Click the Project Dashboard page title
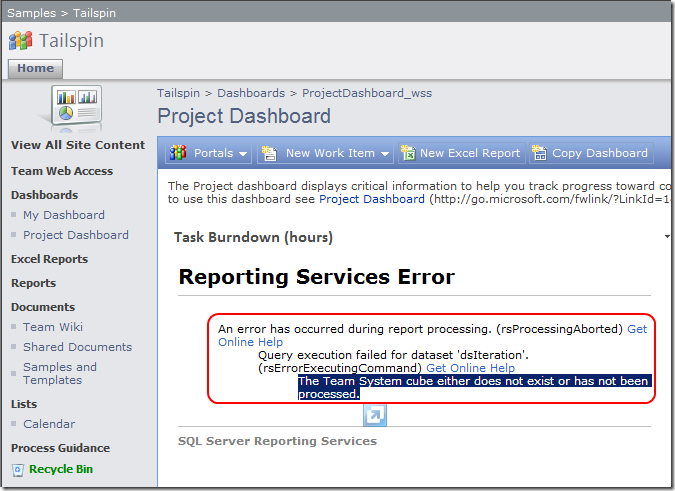 [x=244, y=116]
